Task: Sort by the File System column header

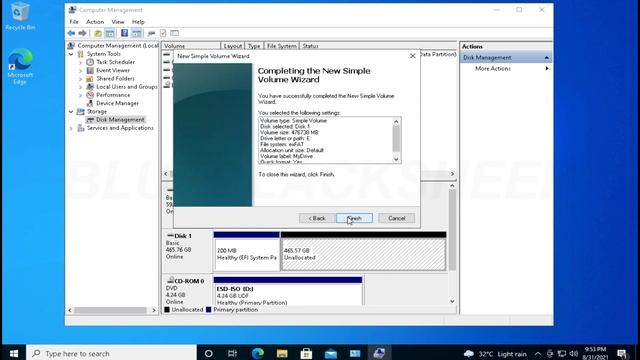Action: 282,46
